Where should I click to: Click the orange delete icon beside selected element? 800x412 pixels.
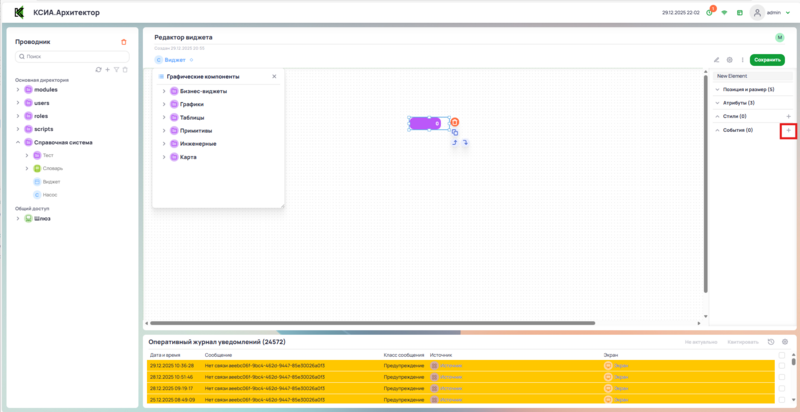455,122
